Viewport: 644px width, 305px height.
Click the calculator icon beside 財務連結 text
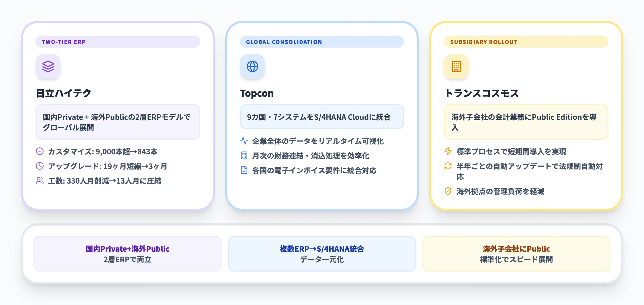tap(244, 156)
